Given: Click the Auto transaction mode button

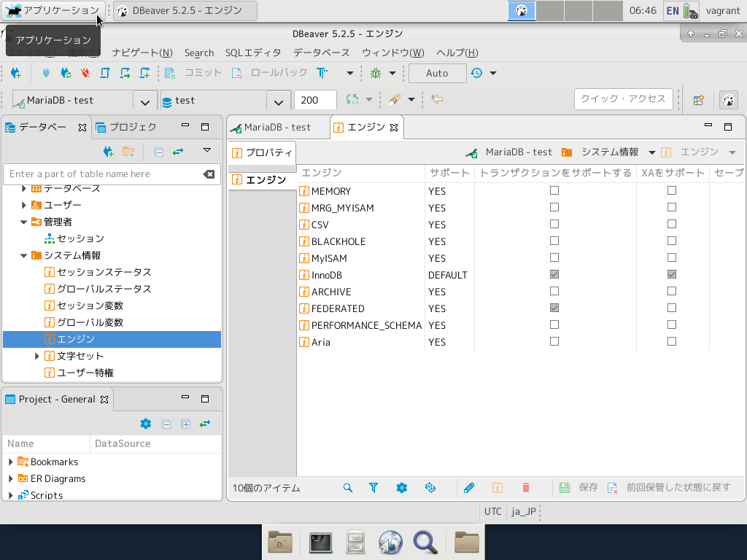Looking at the screenshot, I should pyautogui.click(x=437, y=73).
